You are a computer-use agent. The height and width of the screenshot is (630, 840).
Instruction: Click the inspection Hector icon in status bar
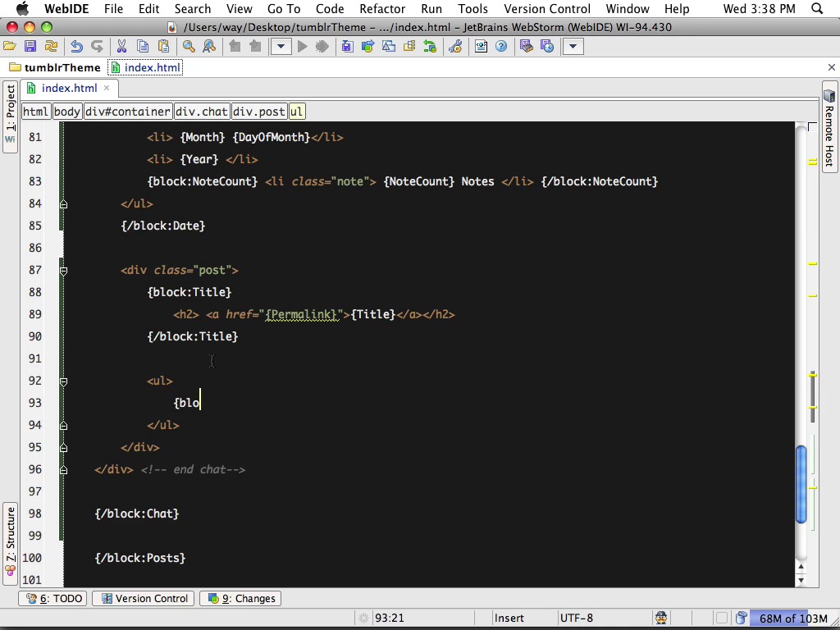tap(662, 618)
